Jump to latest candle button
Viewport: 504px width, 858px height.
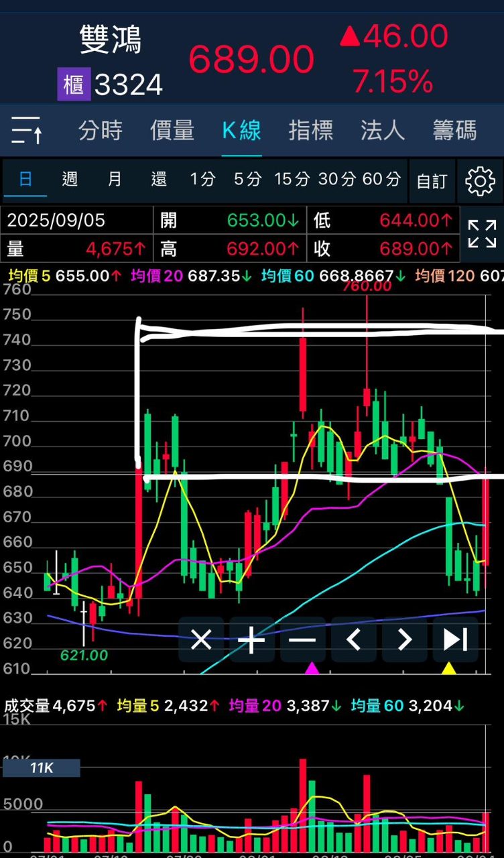[456, 639]
